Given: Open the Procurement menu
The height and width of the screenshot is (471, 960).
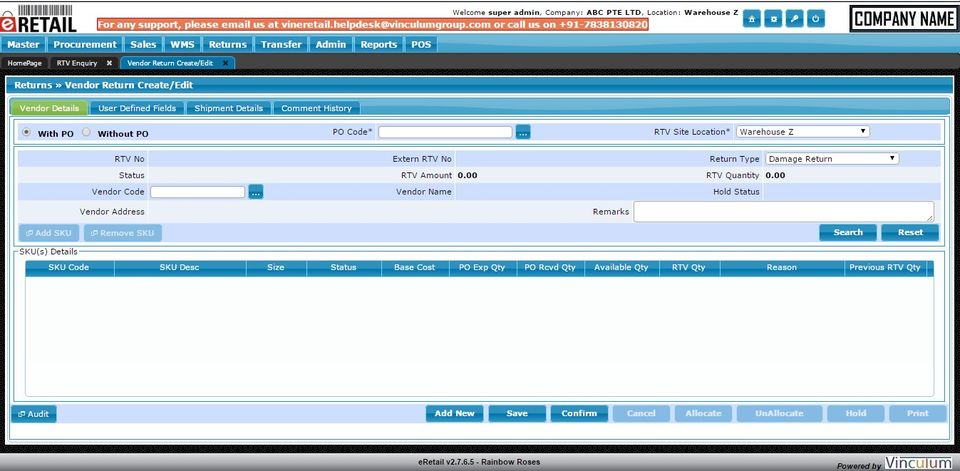Looking at the screenshot, I should 84,45.
